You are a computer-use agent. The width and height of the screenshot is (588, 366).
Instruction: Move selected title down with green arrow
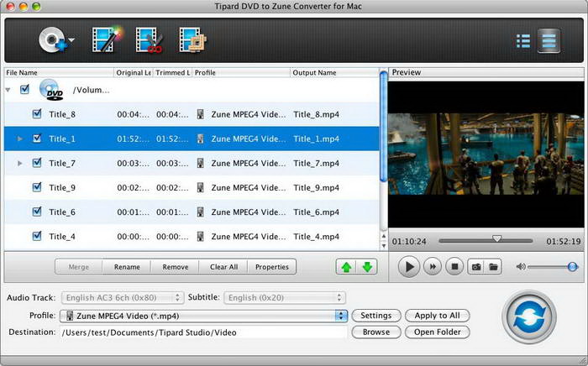(x=367, y=267)
